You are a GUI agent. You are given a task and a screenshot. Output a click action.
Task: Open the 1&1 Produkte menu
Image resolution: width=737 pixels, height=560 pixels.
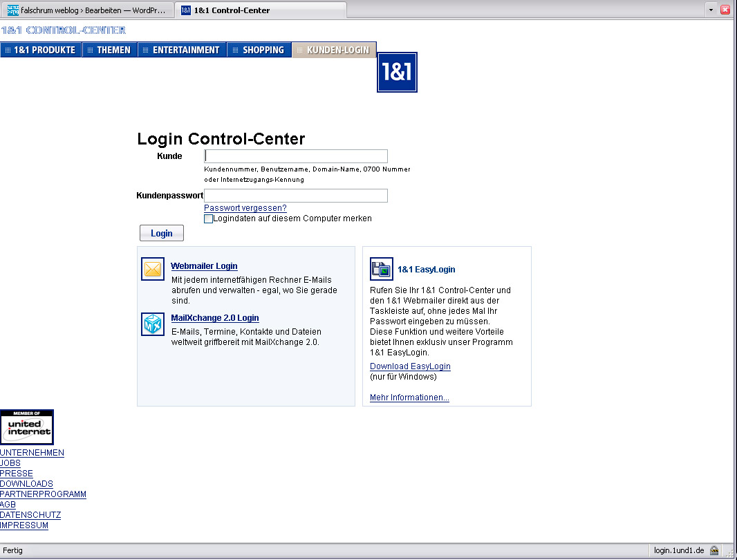coord(41,50)
